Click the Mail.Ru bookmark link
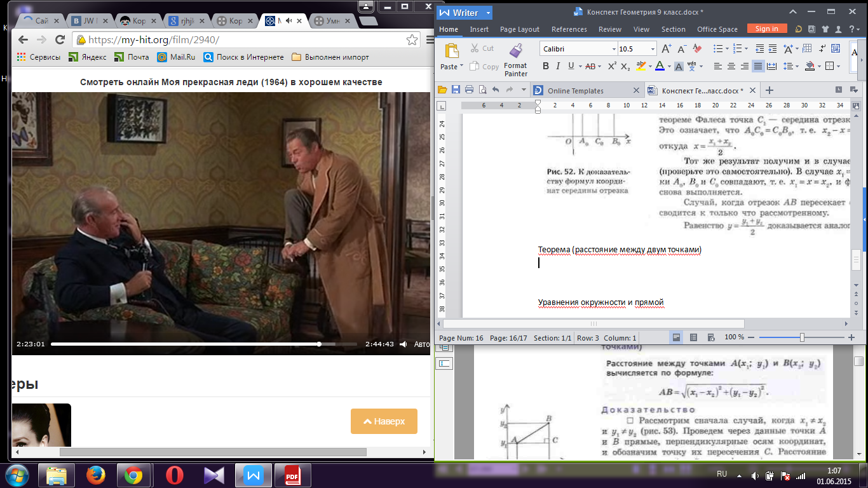Viewport: 868px width, 488px height. tap(176, 57)
